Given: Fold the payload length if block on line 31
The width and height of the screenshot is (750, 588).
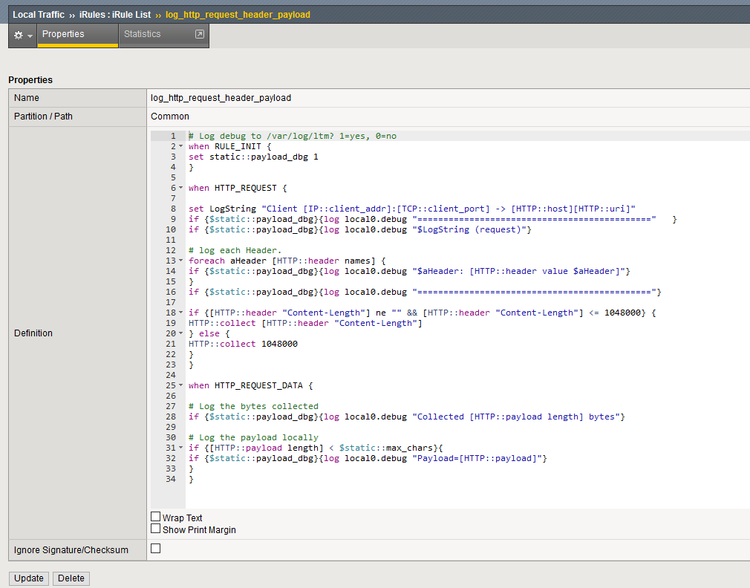Looking at the screenshot, I should click(181, 448).
